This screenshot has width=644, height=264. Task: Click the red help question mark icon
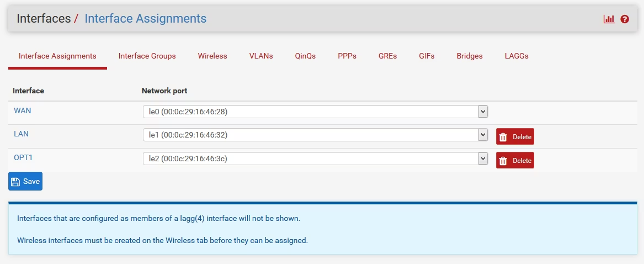(x=625, y=19)
